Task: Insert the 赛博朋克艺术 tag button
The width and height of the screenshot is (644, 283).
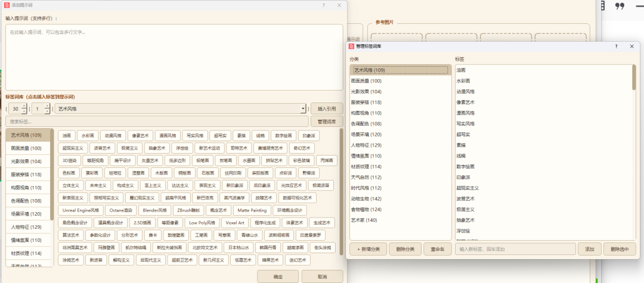Action: [x=271, y=148]
